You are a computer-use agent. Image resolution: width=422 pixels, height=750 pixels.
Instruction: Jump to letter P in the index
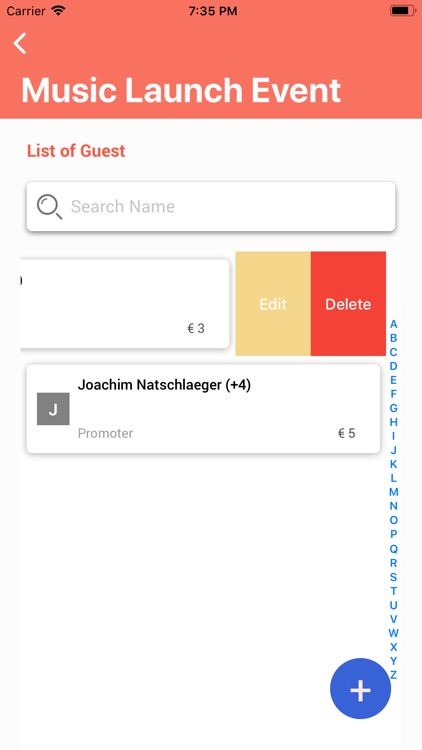tap(393, 534)
